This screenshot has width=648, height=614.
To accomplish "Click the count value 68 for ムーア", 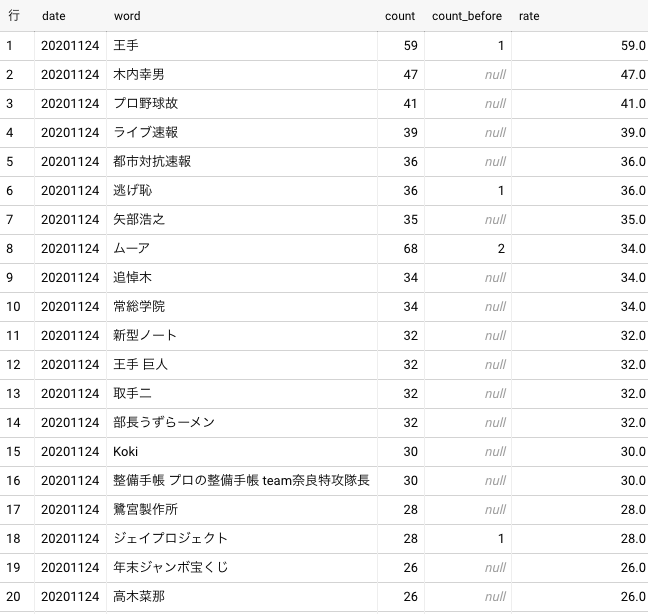I will pyautogui.click(x=408, y=248).
